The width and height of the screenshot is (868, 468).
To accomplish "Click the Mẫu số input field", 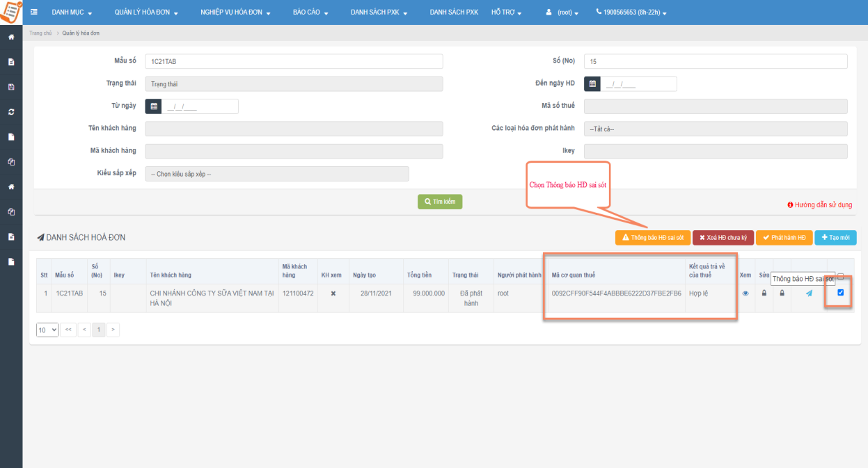I will pos(294,62).
